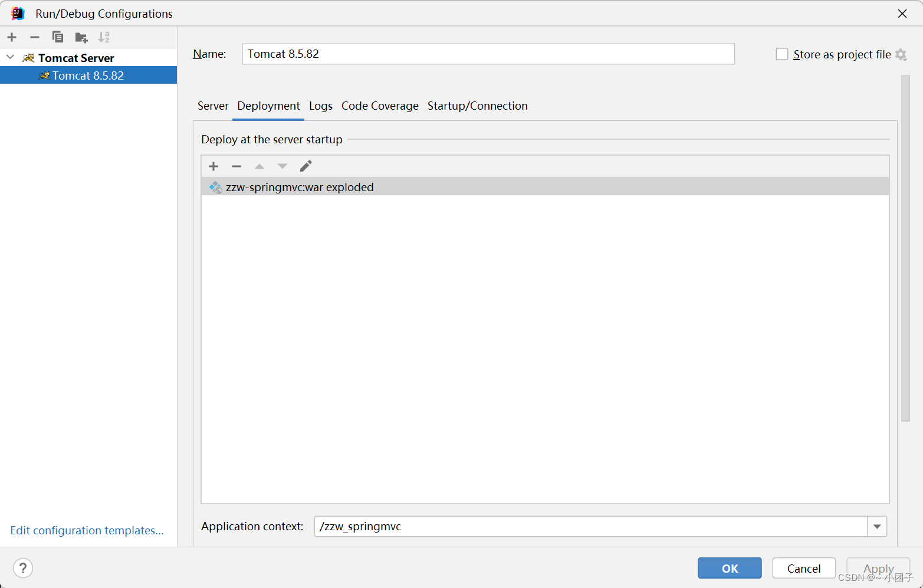Add a deployment artifact
This screenshot has height=588, width=923.
click(213, 166)
